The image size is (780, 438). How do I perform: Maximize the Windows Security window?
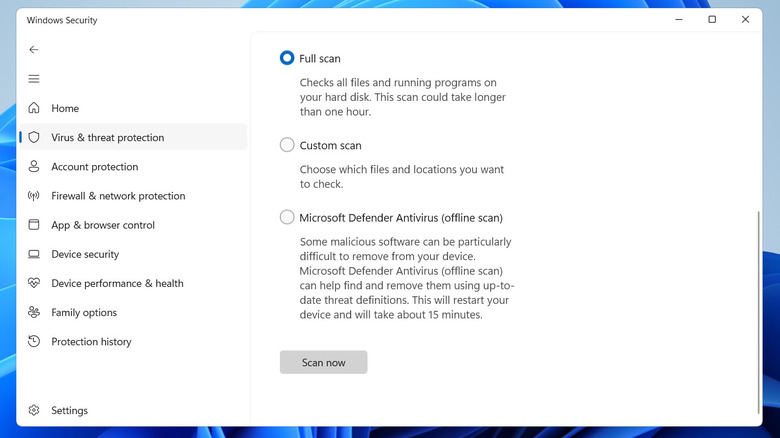(x=712, y=19)
